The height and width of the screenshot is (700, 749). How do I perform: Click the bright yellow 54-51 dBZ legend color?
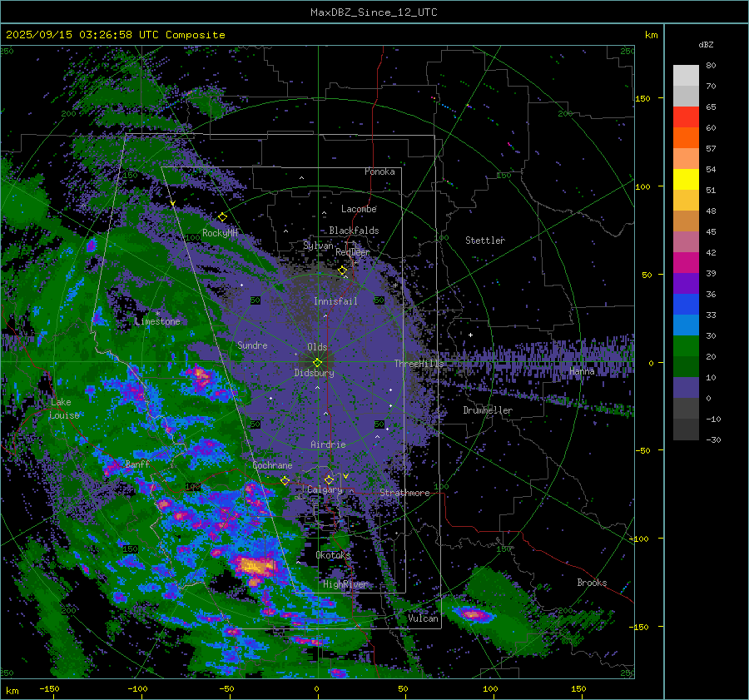click(x=686, y=180)
